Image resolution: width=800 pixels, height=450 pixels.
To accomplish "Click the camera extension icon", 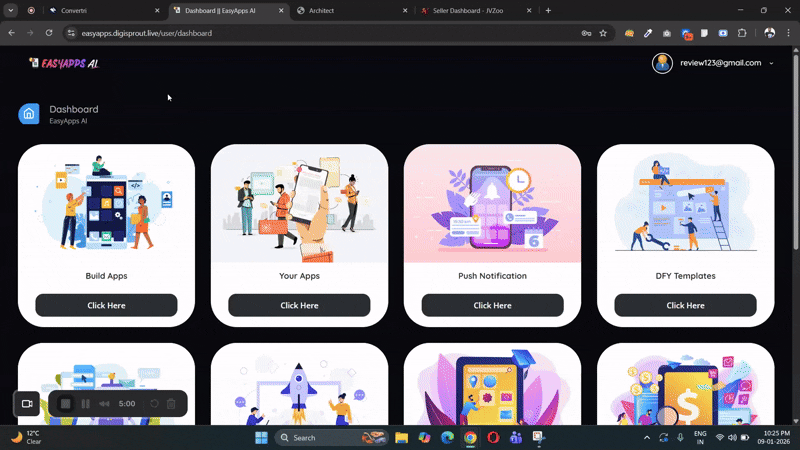I will [x=667, y=33].
